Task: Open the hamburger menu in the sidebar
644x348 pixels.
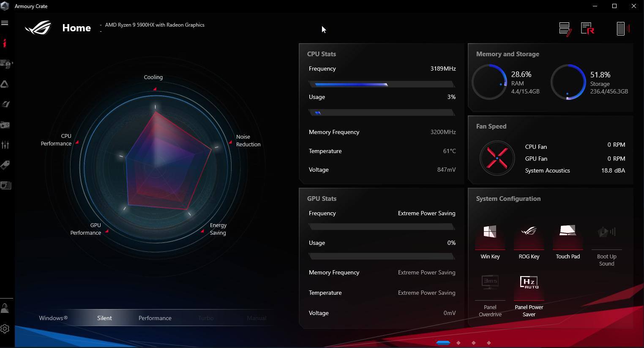Action: point(5,23)
